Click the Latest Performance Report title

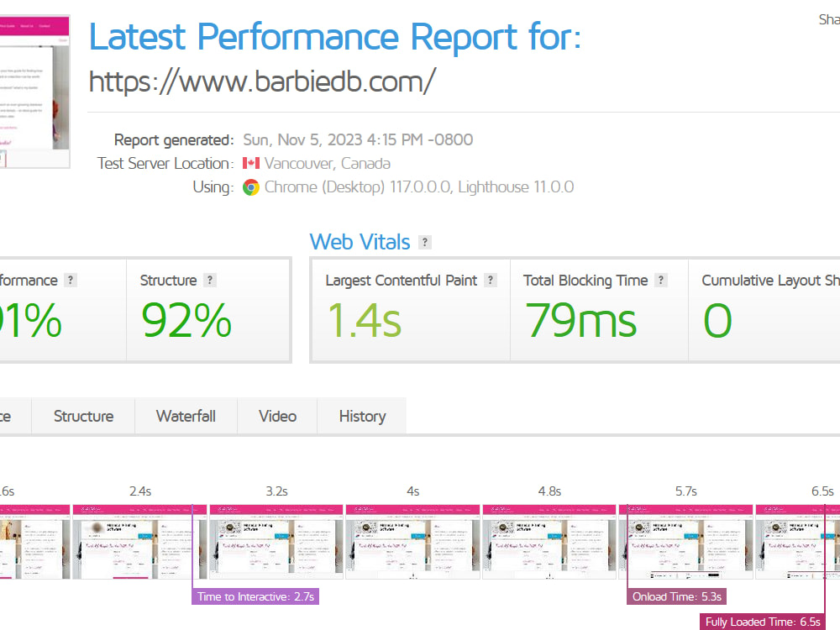pos(335,37)
